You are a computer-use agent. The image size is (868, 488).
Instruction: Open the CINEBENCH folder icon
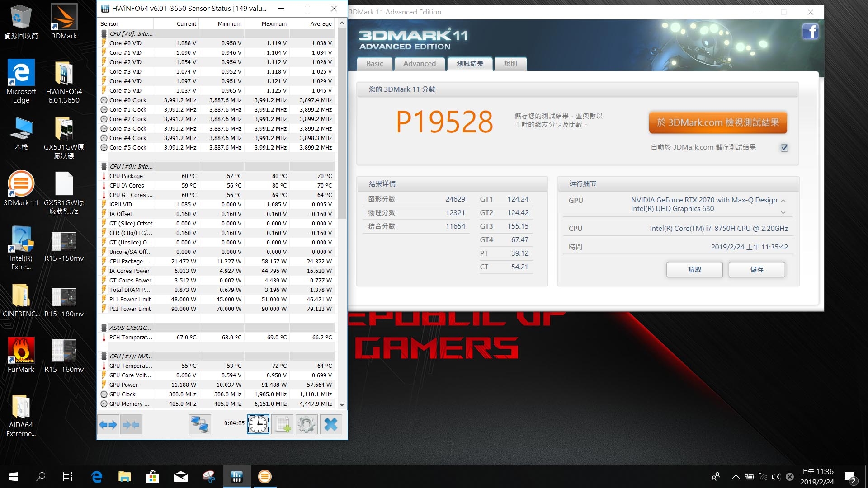click(x=21, y=300)
